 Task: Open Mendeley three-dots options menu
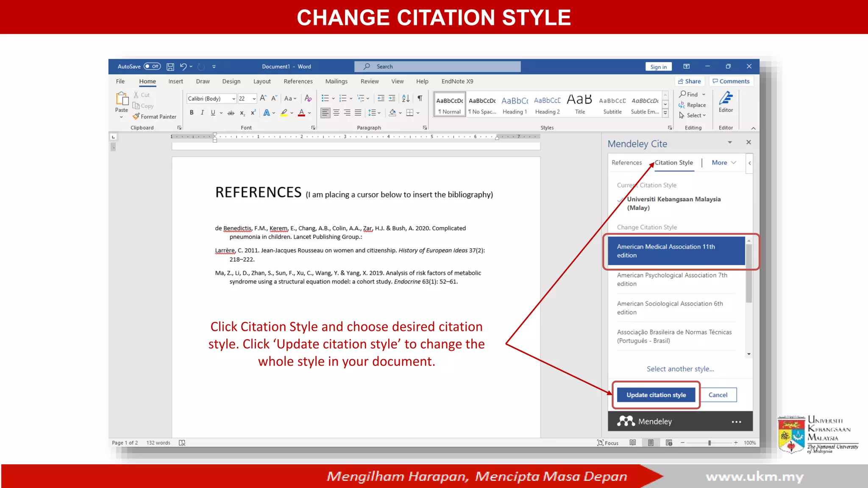[736, 422]
